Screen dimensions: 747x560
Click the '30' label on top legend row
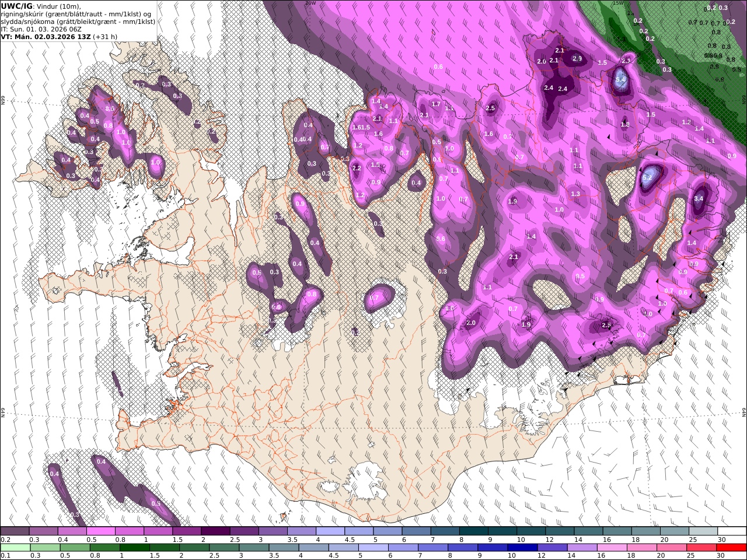721,540
